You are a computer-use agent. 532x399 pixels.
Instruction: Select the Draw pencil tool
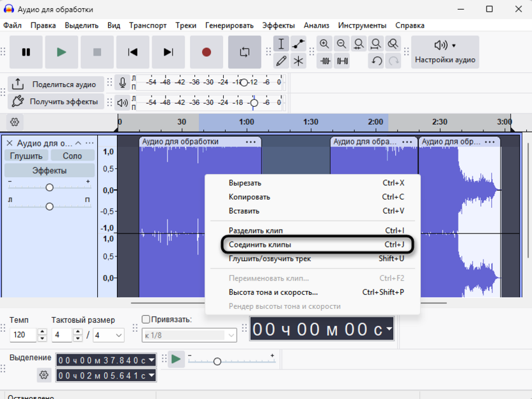point(281,61)
